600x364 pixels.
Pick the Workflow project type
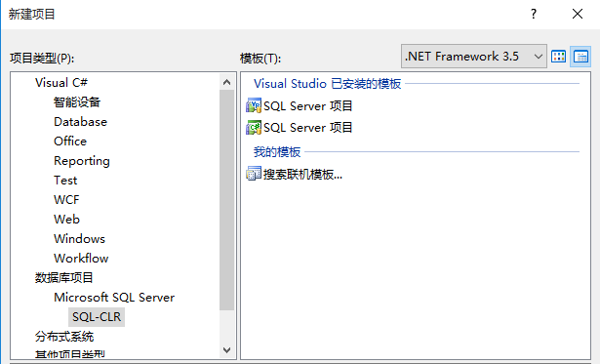click(x=81, y=259)
